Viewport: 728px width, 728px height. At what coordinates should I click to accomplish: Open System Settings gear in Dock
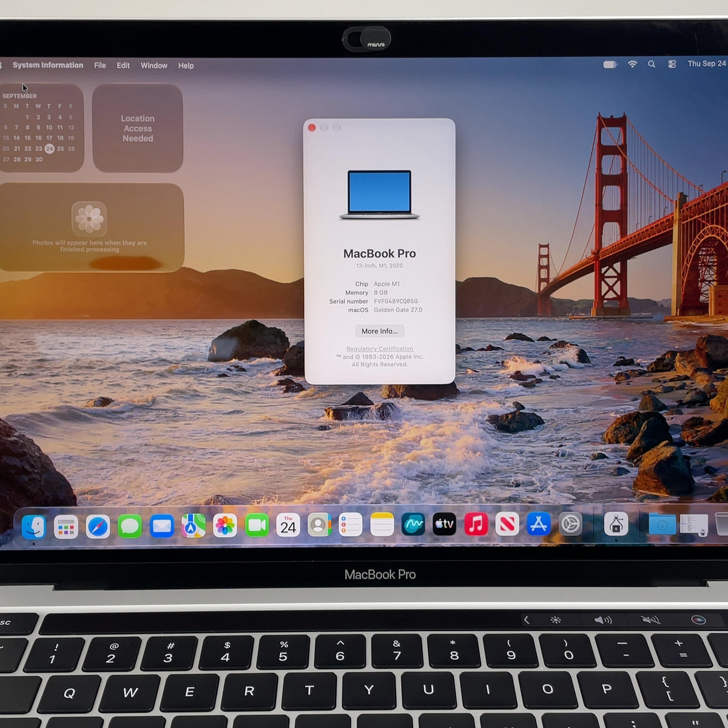(x=570, y=524)
